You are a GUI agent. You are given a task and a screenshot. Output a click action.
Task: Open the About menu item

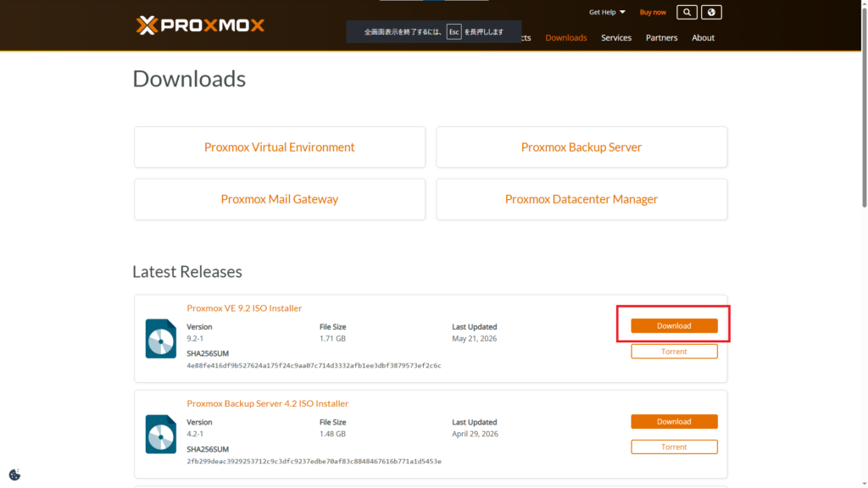[703, 37]
